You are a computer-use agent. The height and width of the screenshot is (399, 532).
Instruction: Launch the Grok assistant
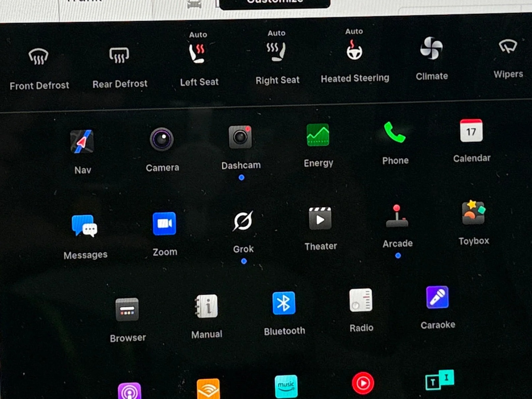[x=243, y=221]
